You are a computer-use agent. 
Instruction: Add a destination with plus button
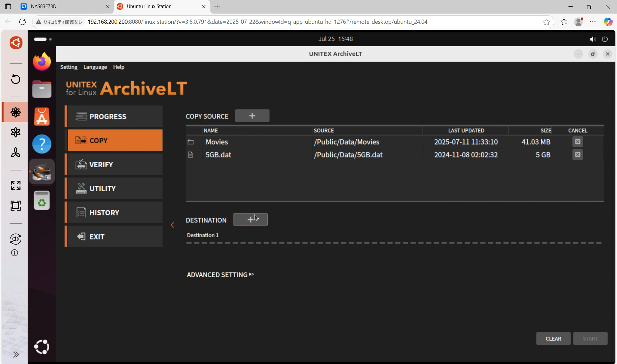(x=250, y=220)
